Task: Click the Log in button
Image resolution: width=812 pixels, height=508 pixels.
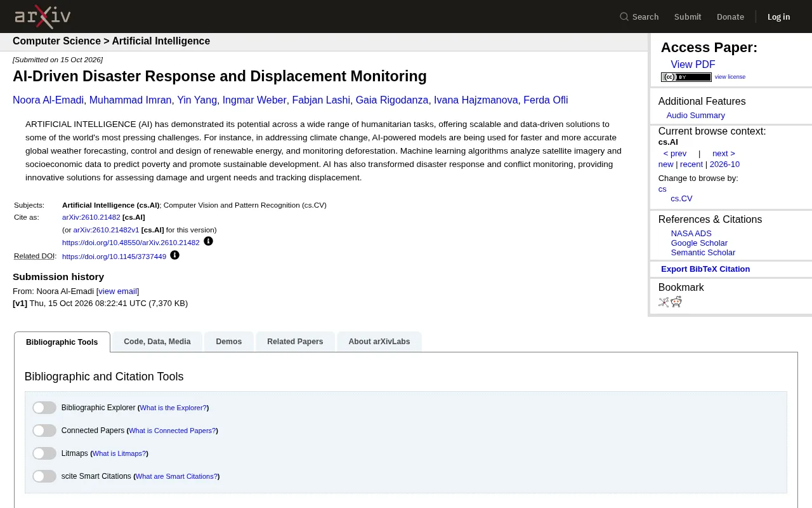Action: (778, 17)
